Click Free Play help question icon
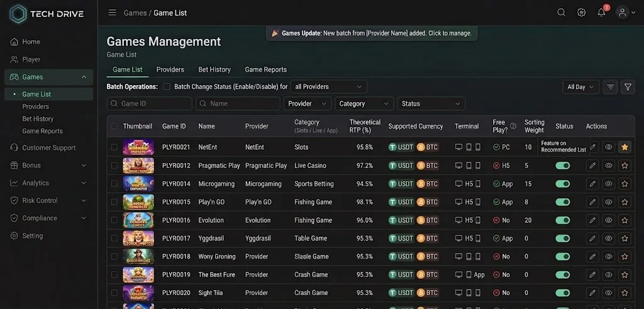This screenshot has width=644, height=309. click(513, 126)
